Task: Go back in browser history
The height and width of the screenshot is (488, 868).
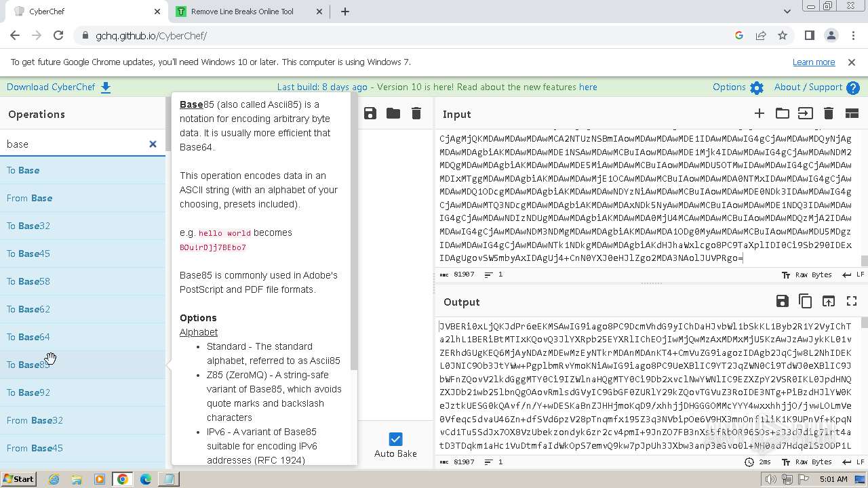Action: click(x=15, y=35)
